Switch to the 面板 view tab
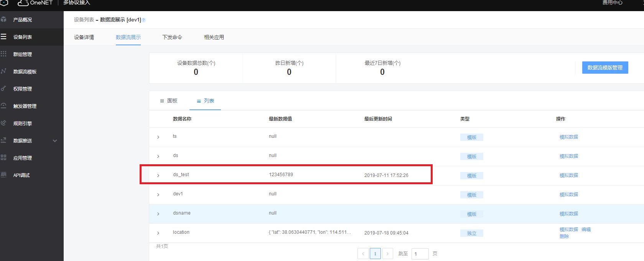Image resolution: width=644 pixels, height=261 pixels. click(x=169, y=101)
